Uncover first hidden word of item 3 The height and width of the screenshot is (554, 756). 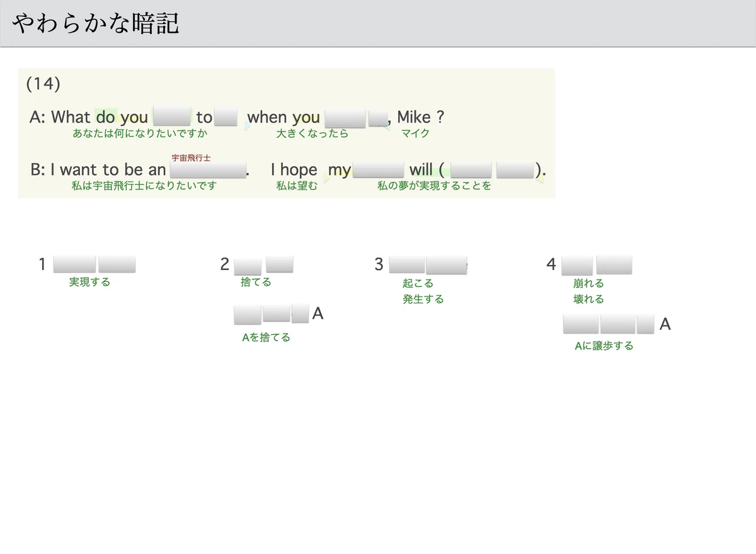click(x=407, y=264)
